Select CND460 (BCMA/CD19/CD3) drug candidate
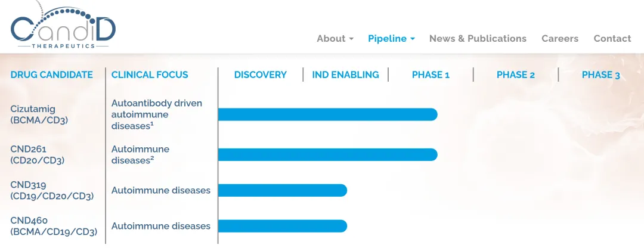Viewport: 644px width, 251px height. coord(54,227)
